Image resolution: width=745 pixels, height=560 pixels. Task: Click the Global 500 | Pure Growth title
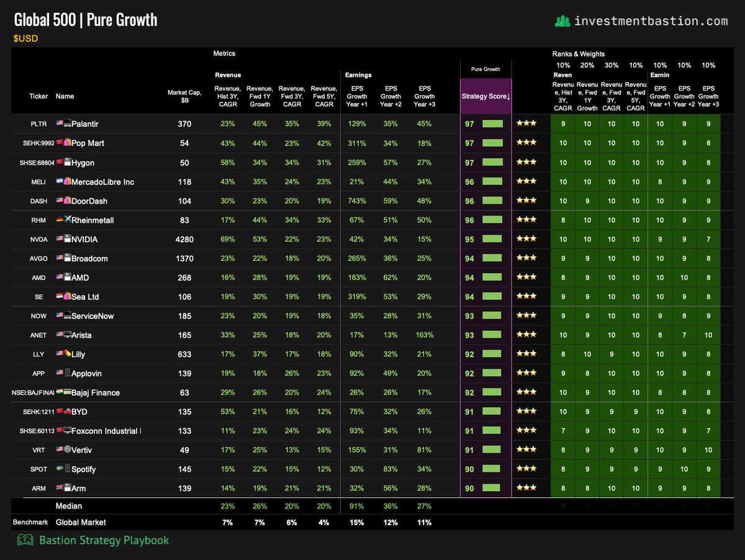(x=86, y=20)
